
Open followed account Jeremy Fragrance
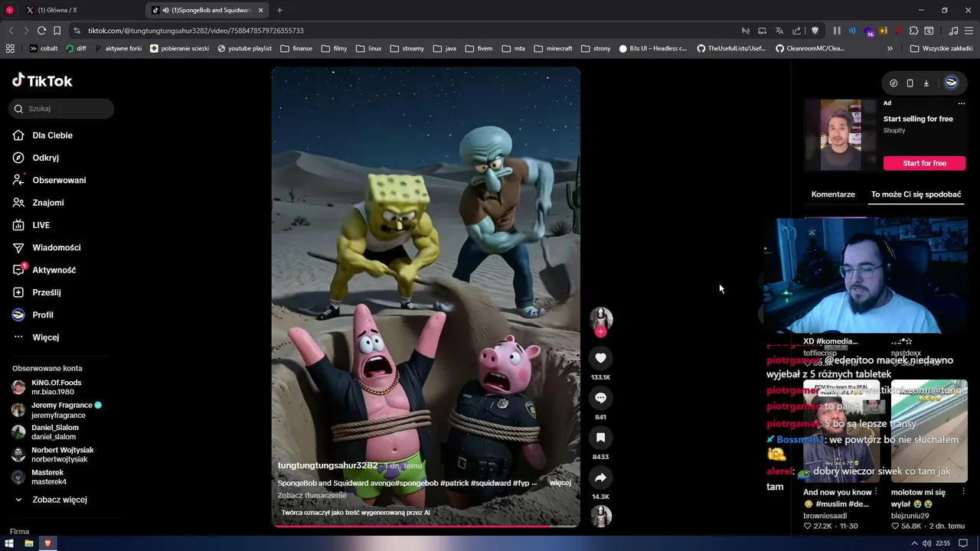[57, 410]
